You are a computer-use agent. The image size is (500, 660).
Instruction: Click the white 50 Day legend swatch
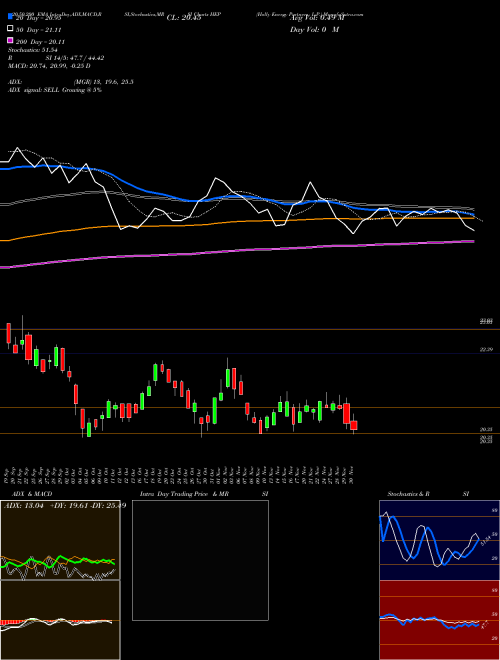[x=11, y=29]
